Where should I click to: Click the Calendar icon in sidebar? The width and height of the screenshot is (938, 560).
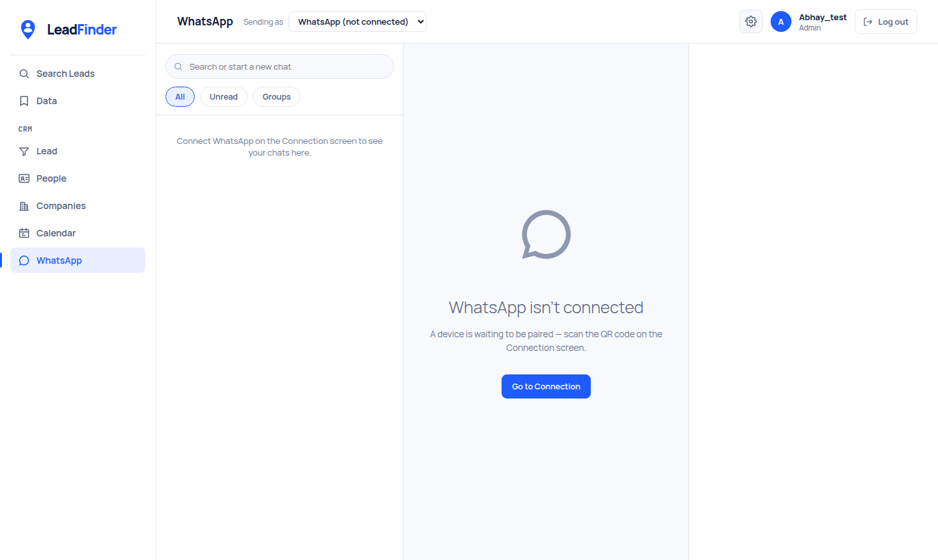(24, 233)
